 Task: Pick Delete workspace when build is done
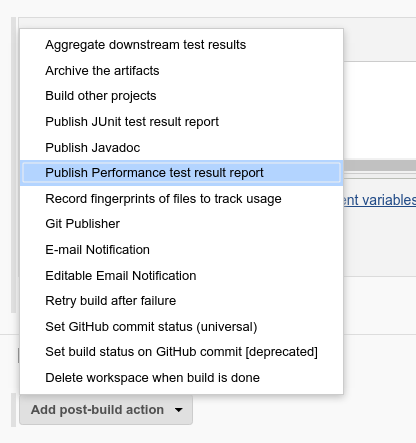pyautogui.click(x=181, y=378)
